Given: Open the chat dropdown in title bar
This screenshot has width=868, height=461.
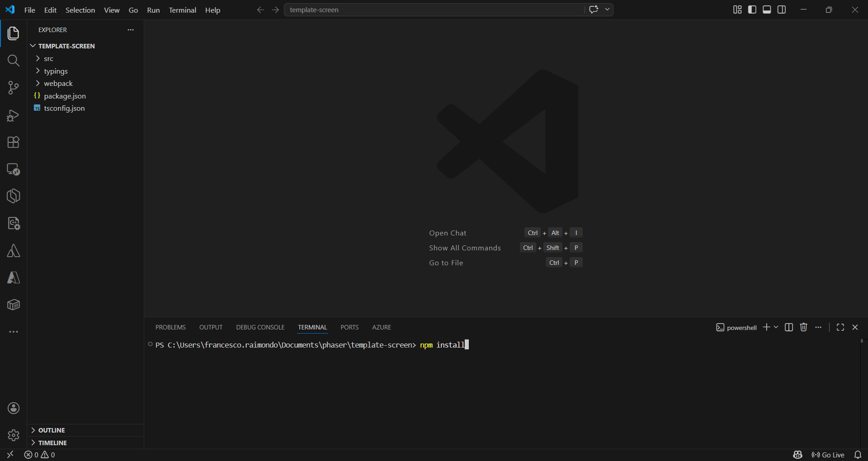Looking at the screenshot, I should pos(607,9).
